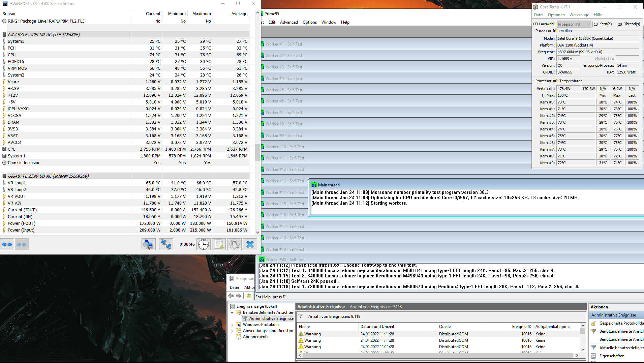This screenshot has width=644, height=363.
Task: Click HWiNFO Current column header
Action: click(146, 14)
